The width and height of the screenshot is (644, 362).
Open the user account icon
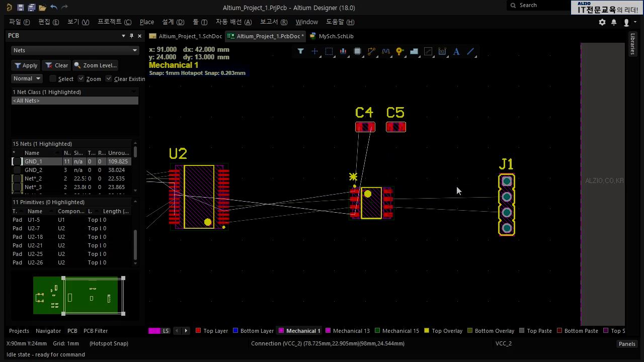626,22
